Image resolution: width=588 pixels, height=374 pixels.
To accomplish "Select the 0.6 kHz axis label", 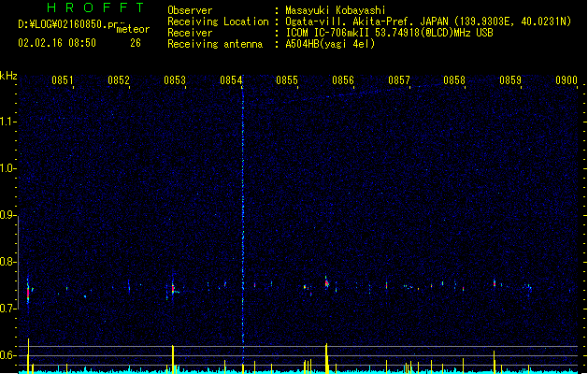I will tap(7, 355).
